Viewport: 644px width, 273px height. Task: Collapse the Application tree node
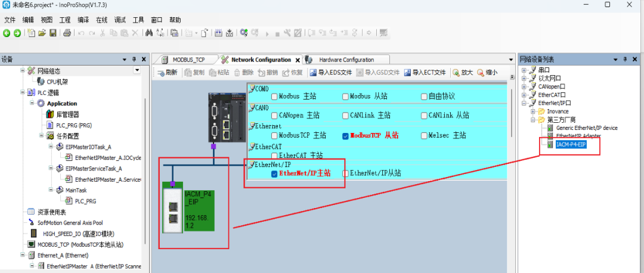pyautogui.click(x=32, y=103)
